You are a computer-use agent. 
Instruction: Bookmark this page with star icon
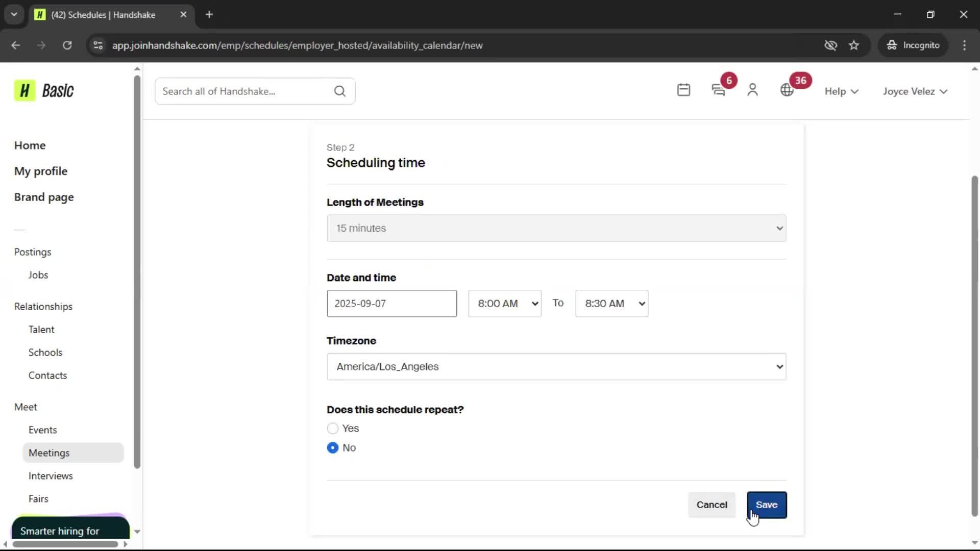854,45
